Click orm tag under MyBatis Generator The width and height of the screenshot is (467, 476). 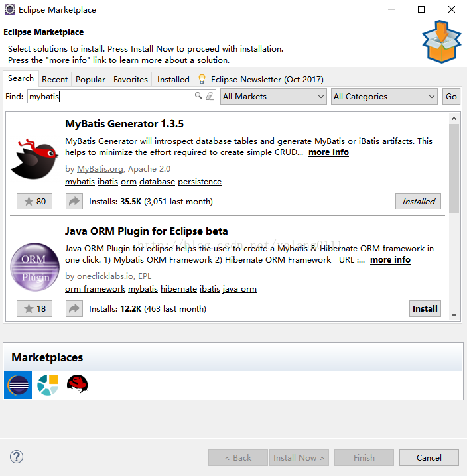[x=129, y=182]
